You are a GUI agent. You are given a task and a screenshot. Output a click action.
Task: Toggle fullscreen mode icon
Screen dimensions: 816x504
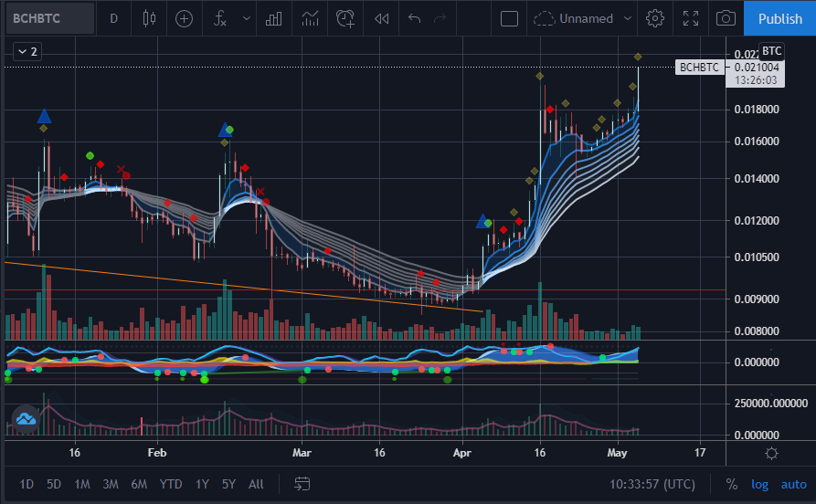[691, 19]
